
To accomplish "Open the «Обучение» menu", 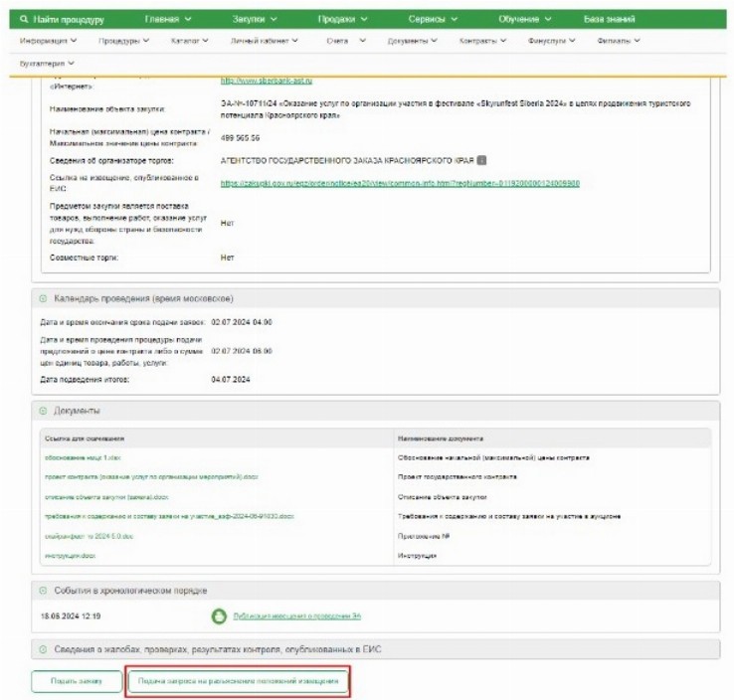I will (x=525, y=19).
